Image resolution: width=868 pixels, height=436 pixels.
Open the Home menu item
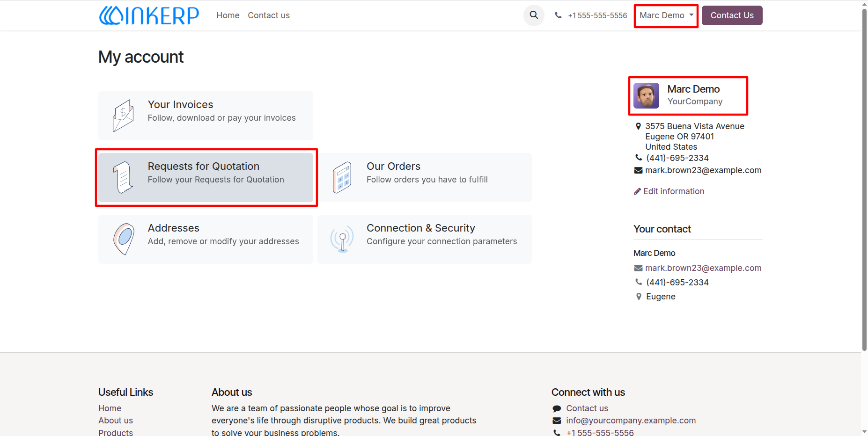point(228,15)
